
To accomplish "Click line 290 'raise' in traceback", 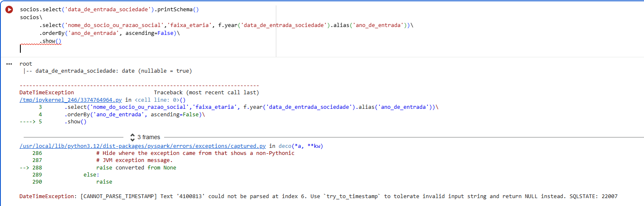I will [x=72, y=182].
